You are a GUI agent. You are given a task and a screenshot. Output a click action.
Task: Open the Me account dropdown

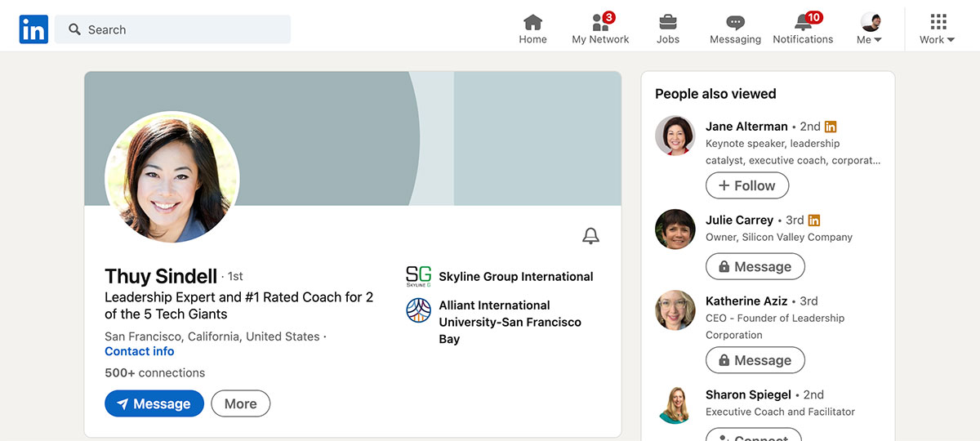(870, 29)
